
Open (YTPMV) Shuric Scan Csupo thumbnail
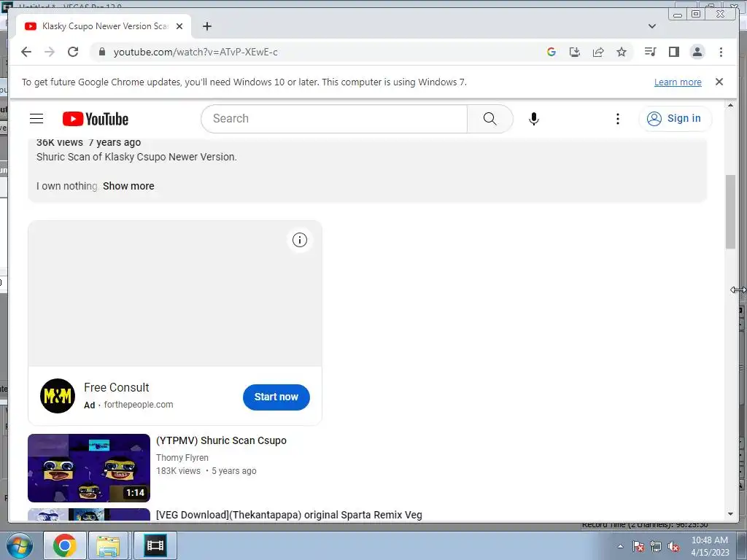coord(89,468)
